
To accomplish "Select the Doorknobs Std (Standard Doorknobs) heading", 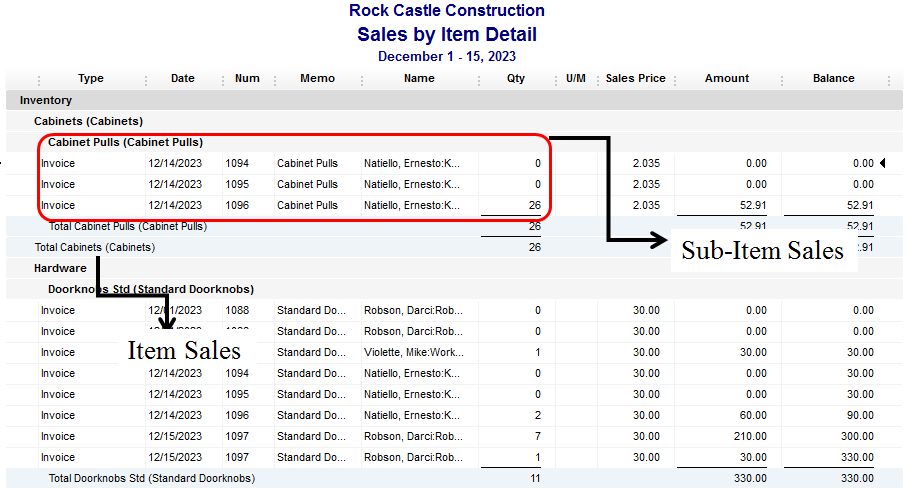I will [150, 289].
